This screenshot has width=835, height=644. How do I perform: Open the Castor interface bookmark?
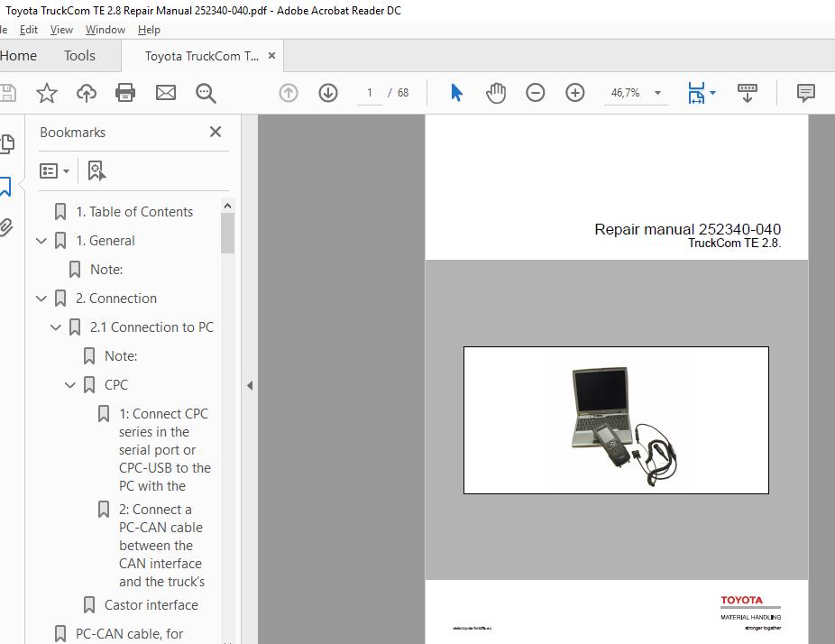151,605
